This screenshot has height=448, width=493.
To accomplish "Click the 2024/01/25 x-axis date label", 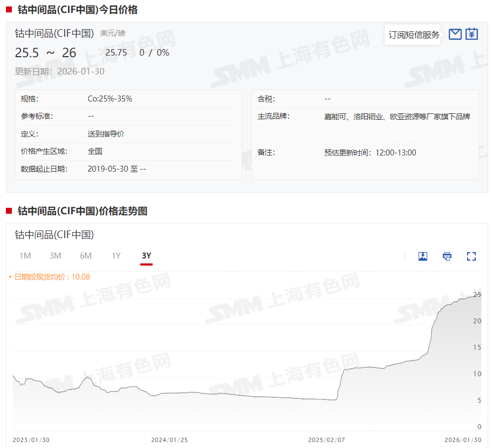I will pos(169,440).
